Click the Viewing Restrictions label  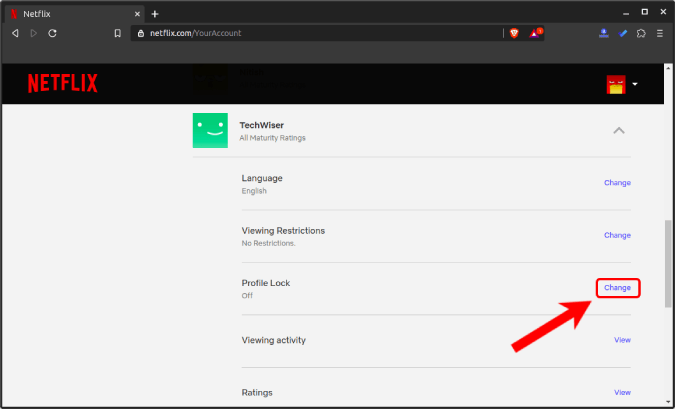click(x=283, y=231)
